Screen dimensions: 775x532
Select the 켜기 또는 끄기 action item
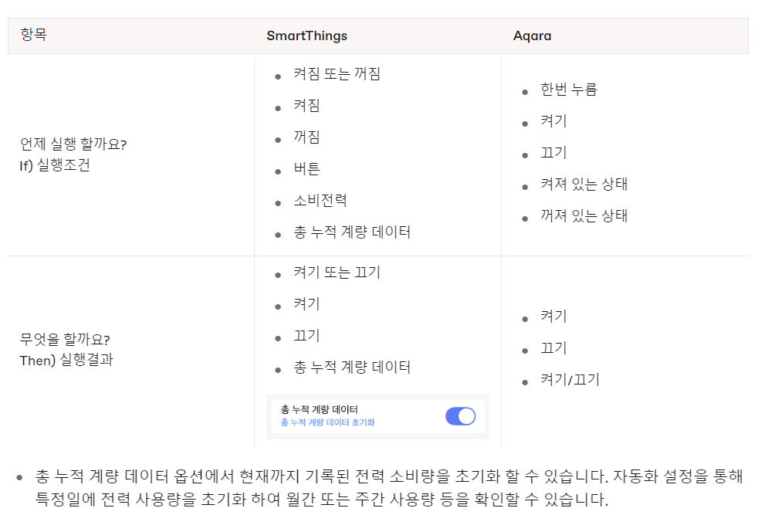pos(337,273)
